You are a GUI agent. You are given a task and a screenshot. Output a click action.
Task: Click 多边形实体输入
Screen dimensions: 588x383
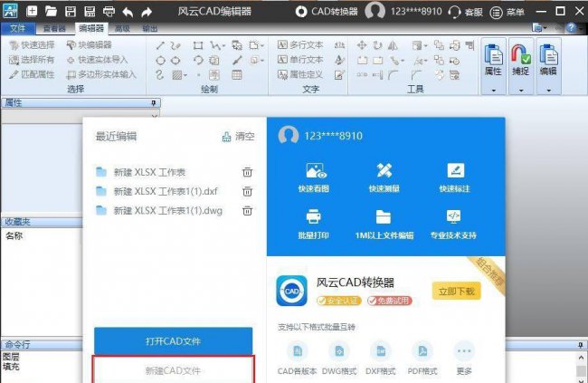coord(101,74)
